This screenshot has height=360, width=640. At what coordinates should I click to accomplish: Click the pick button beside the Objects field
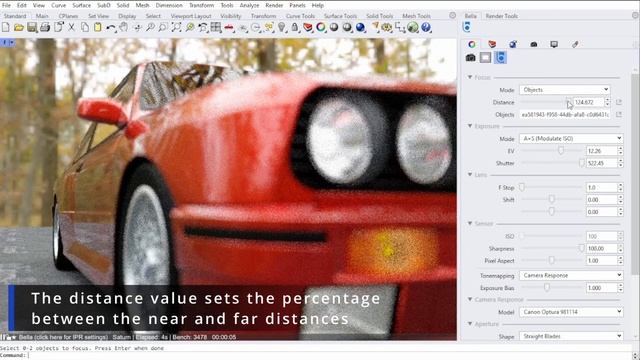(x=619, y=115)
